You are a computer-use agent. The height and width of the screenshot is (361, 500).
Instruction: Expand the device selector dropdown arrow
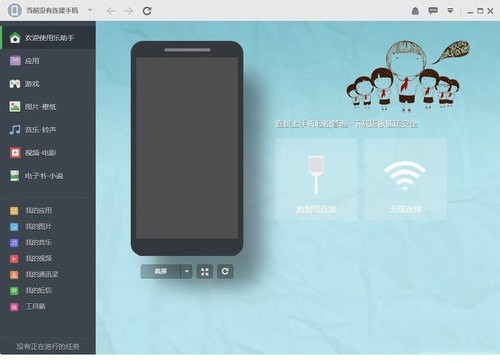90,10
